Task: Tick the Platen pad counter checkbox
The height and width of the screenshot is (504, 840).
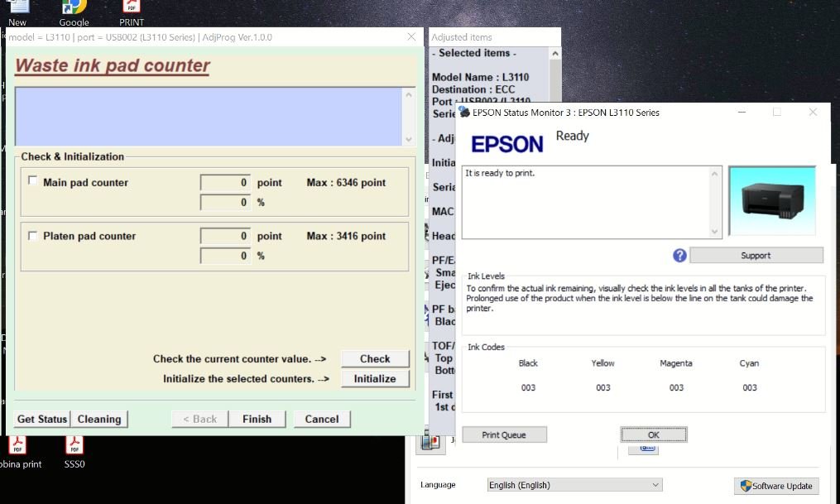Action: [32, 236]
